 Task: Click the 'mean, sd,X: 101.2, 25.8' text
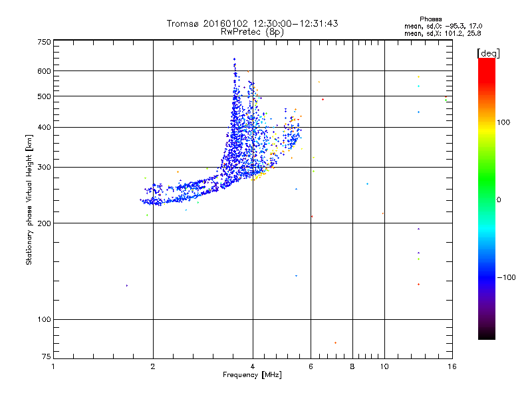point(442,33)
